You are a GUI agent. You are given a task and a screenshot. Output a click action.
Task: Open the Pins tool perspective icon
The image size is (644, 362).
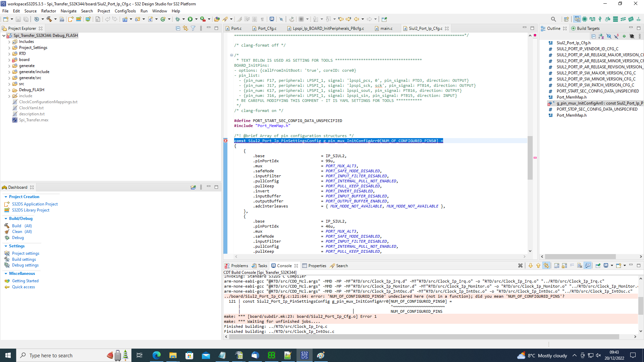[x=585, y=19]
